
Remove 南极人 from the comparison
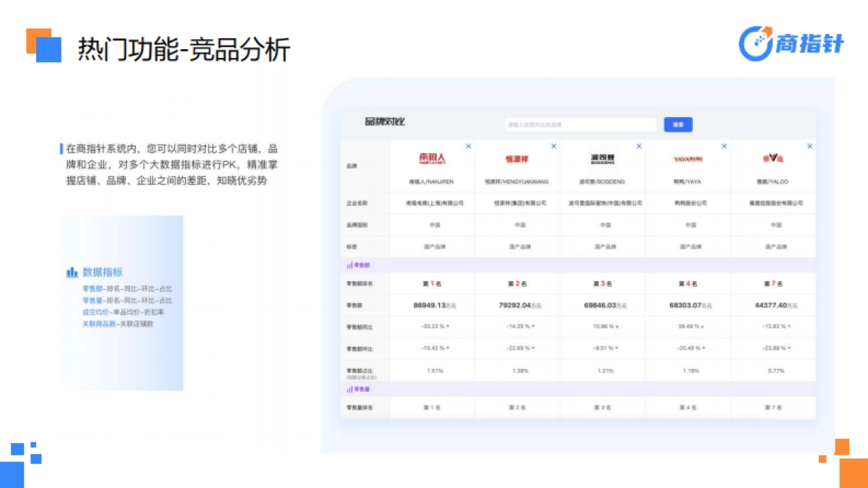click(x=468, y=145)
